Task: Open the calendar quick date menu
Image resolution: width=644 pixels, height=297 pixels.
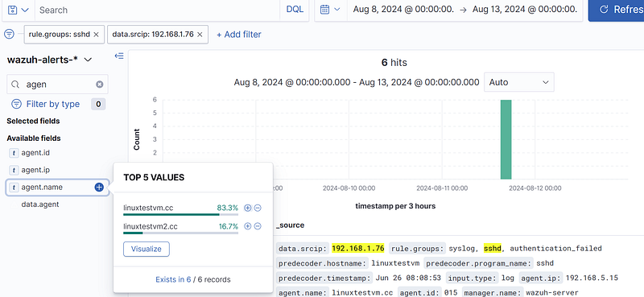Action: coord(331,10)
